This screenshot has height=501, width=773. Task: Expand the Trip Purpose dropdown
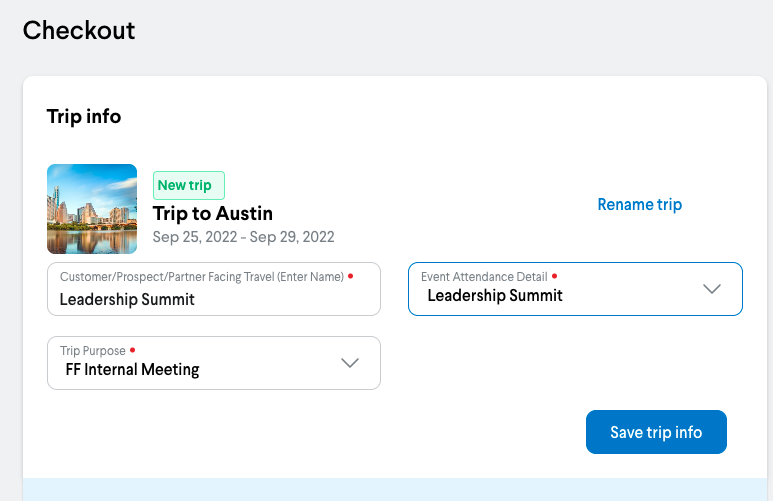(x=214, y=363)
